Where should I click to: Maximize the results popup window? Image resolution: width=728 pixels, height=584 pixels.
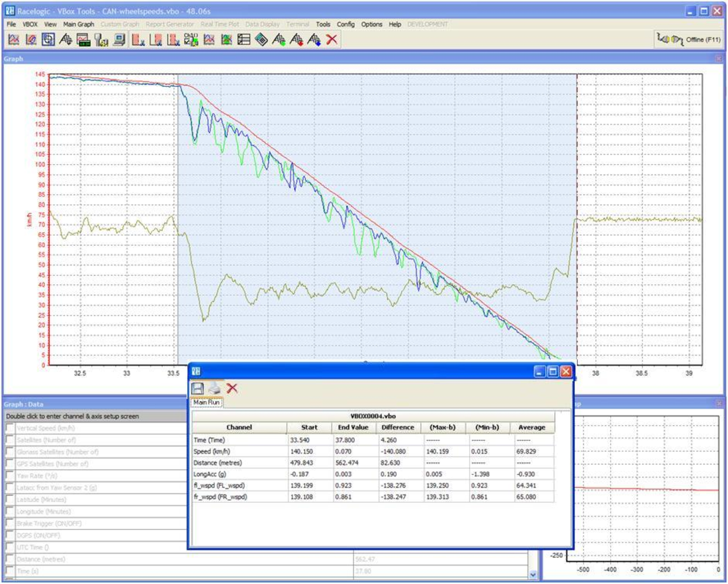tap(553, 371)
